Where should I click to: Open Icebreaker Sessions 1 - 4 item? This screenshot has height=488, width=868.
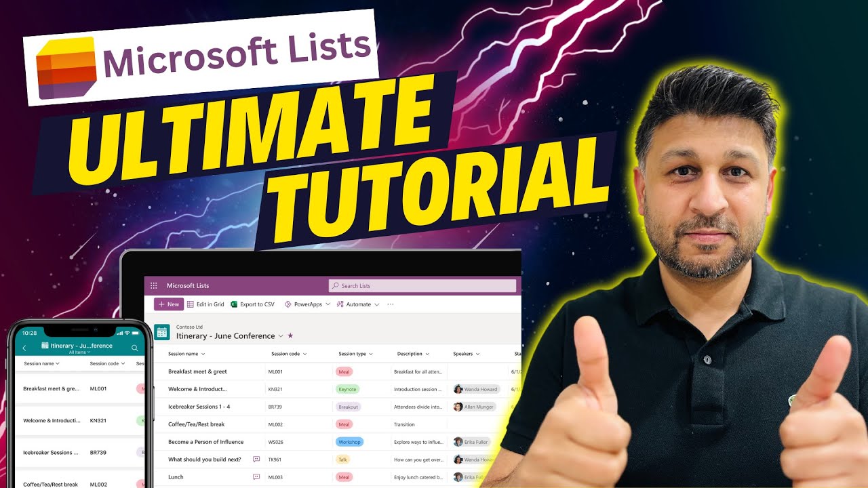199,407
